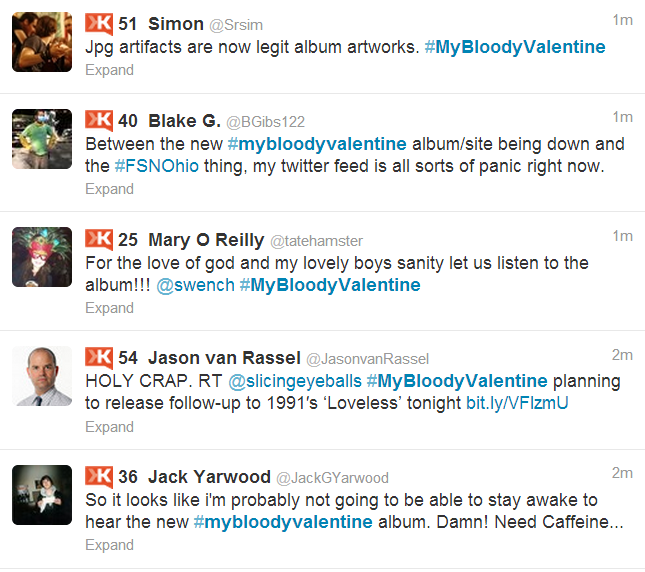Click #MyBloodyValentine hashtag in Simon's tweet
The image size is (645, 572).
tap(514, 47)
